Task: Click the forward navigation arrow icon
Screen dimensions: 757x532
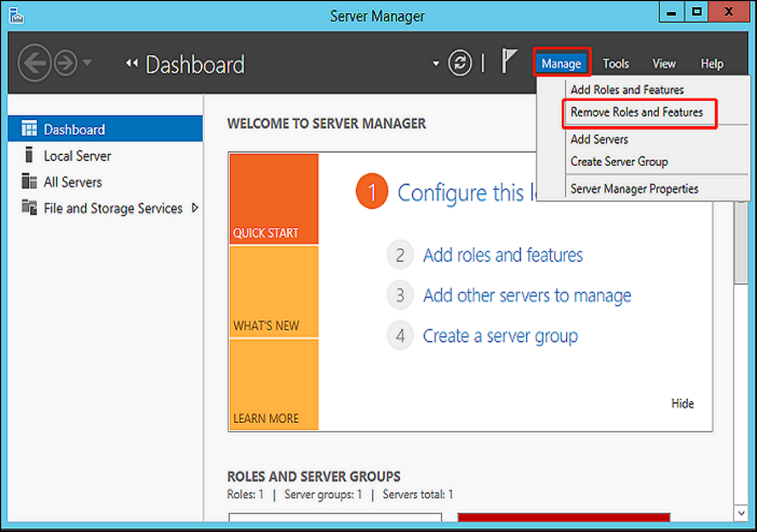Action: pyautogui.click(x=66, y=63)
